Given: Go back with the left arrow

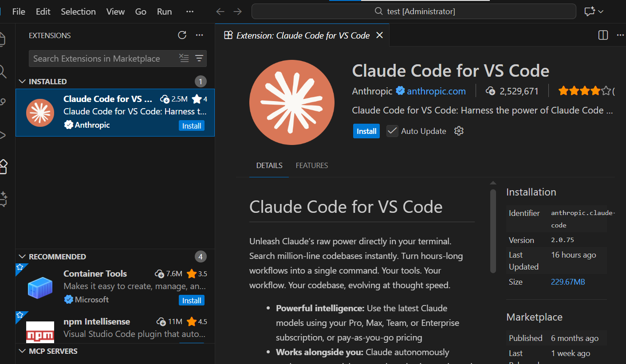Looking at the screenshot, I should 220,12.
